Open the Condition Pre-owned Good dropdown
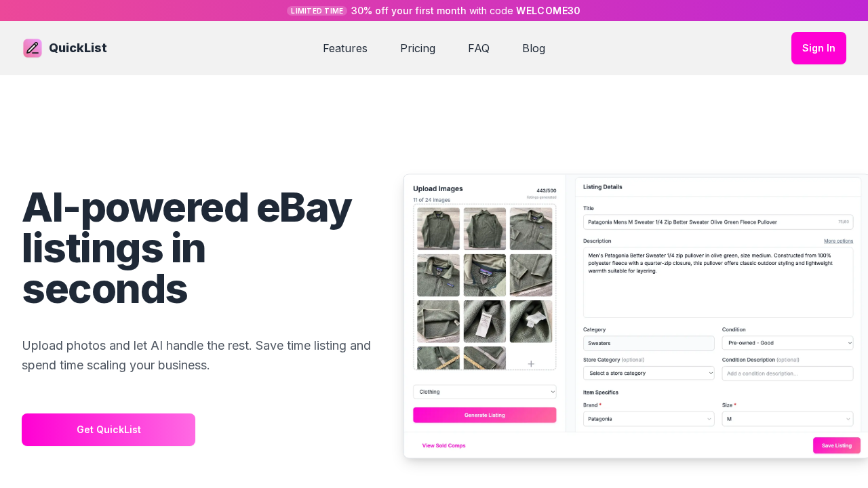868x488 pixels. (x=787, y=343)
